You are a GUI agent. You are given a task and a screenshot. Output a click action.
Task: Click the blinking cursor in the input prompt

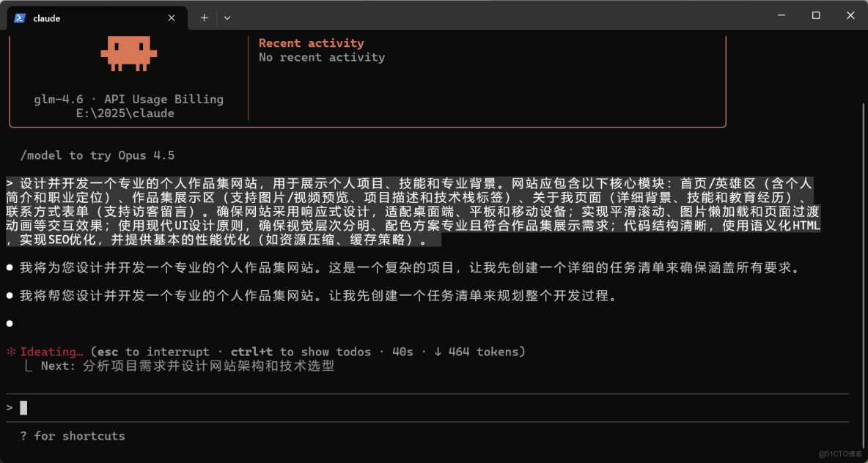point(23,407)
